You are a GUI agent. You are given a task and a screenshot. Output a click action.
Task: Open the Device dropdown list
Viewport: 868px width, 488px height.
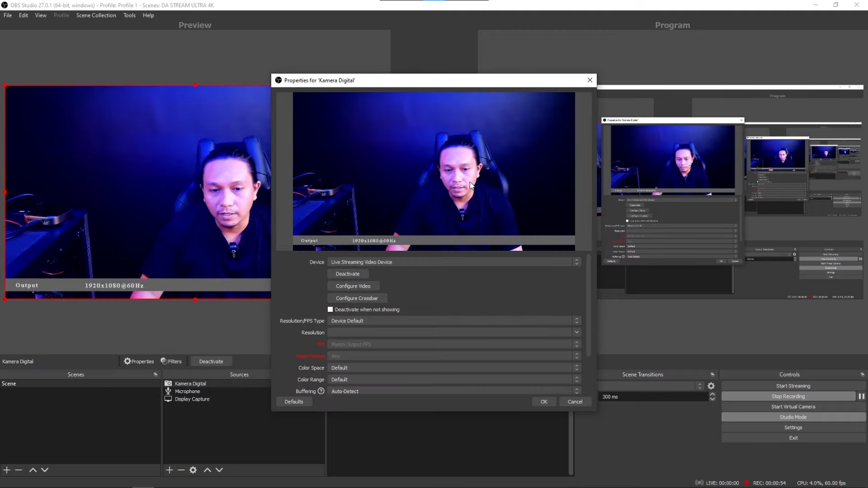click(x=454, y=262)
